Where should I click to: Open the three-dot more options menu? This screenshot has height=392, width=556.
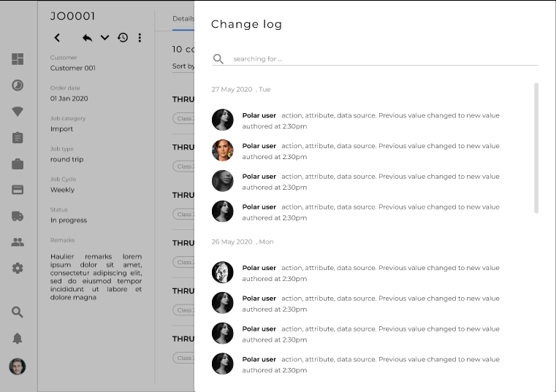pos(140,38)
